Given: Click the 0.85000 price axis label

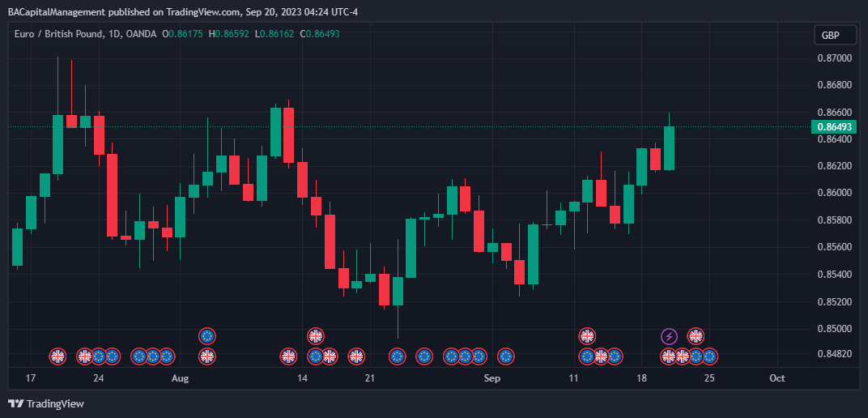Looking at the screenshot, I should (x=833, y=329).
